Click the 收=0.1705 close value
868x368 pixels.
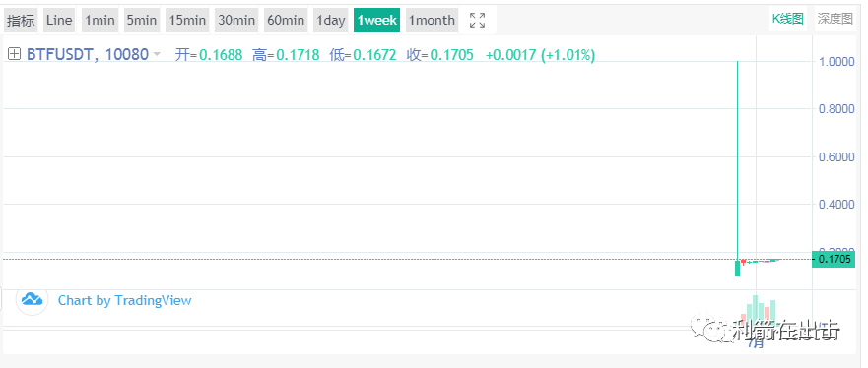440,55
